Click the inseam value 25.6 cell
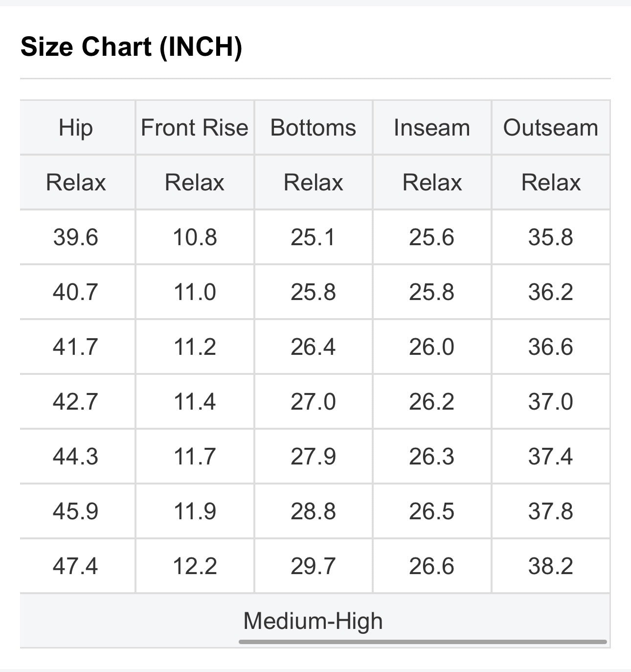The height and width of the screenshot is (672, 631). (432, 237)
